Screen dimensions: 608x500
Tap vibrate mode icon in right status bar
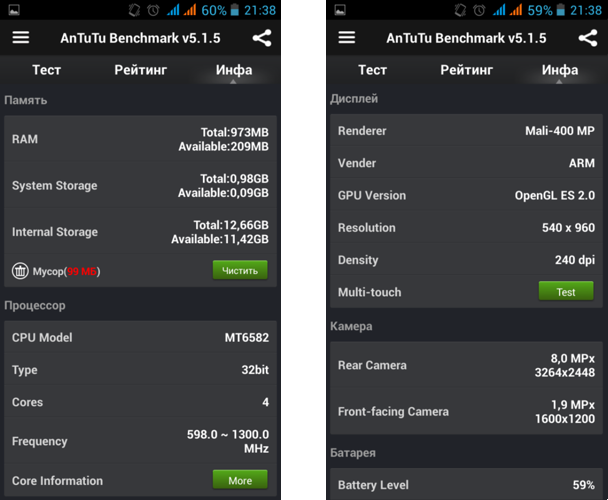pyautogui.click(x=460, y=10)
